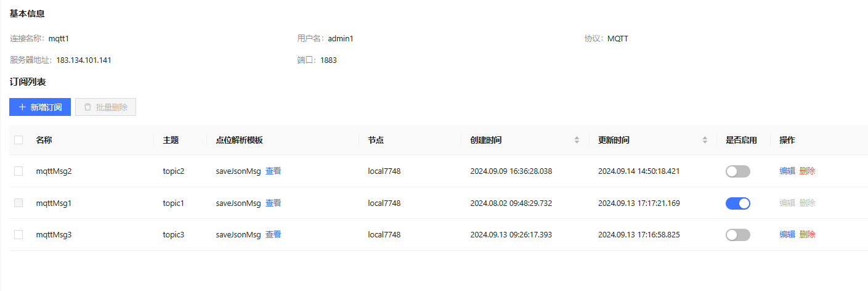Click the updated time 2024.09.13 17:17:21.169
The image size is (868, 291).
tap(639, 203)
